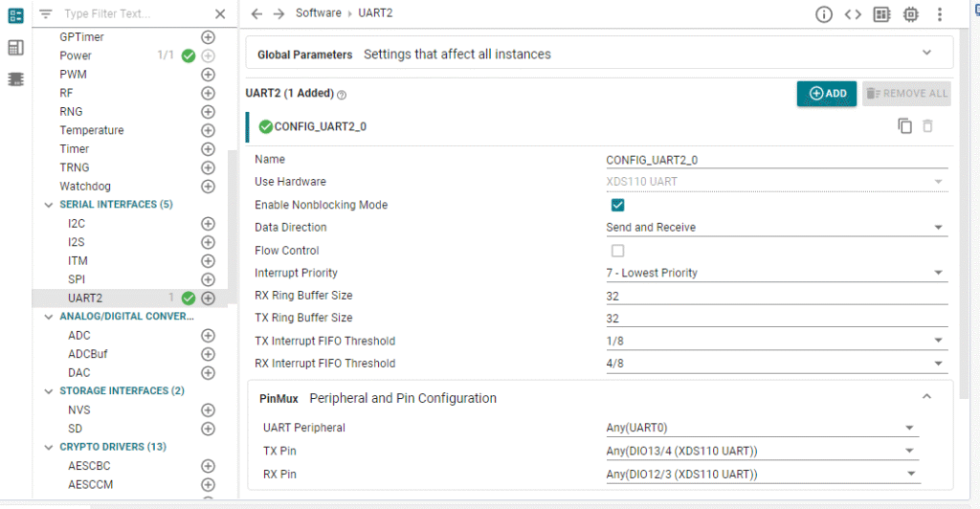Delete CONFIG_UART2_0 with the trash icon

point(927,126)
